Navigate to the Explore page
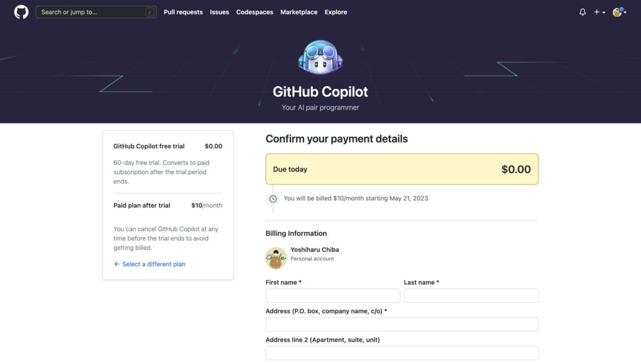Image resolution: width=641 pixels, height=364 pixels. (336, 12)
